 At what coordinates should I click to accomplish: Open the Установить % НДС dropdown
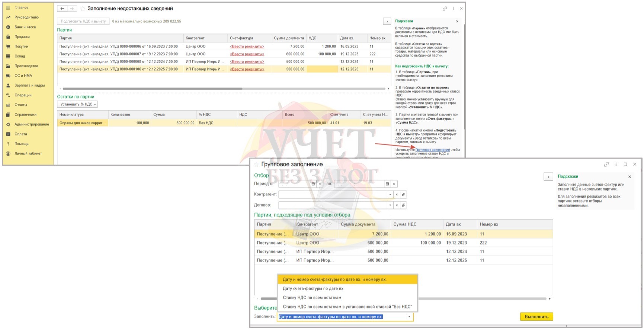click(77, 105)
